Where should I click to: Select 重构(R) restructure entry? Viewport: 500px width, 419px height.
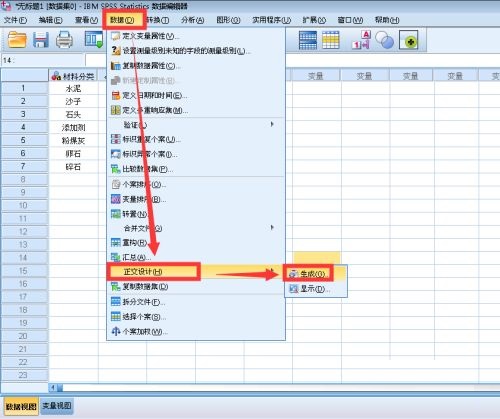click(x=196, y=242)
